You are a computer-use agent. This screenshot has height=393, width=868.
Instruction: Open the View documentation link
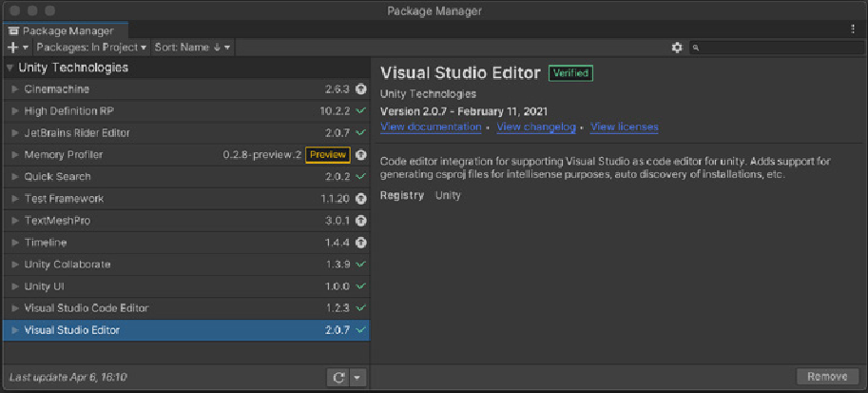(x=431, y=127)
